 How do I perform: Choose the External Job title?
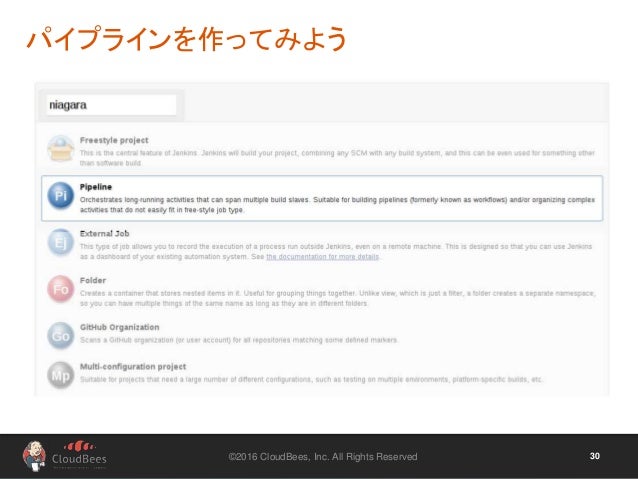105,234
